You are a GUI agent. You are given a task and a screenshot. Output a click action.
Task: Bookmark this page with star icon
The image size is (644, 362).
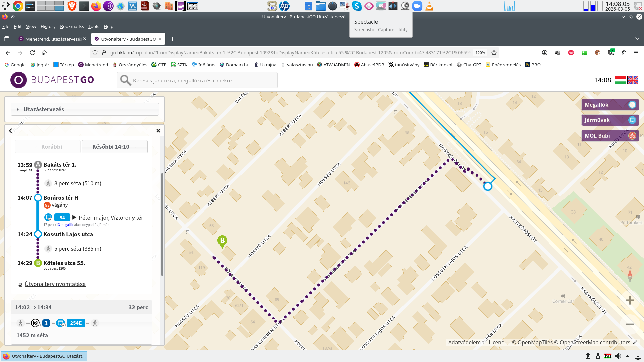[494, 53]
